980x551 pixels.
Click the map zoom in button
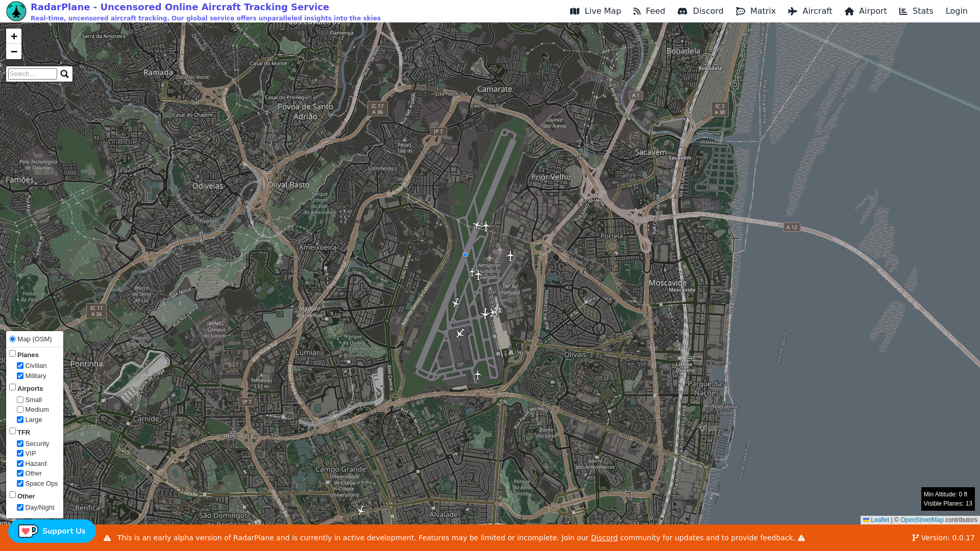[14, 36]
